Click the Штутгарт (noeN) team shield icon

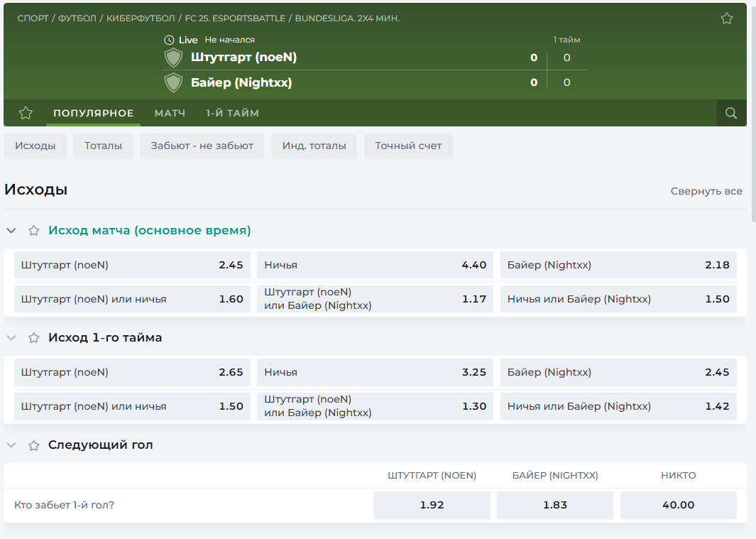coord(173,58)
